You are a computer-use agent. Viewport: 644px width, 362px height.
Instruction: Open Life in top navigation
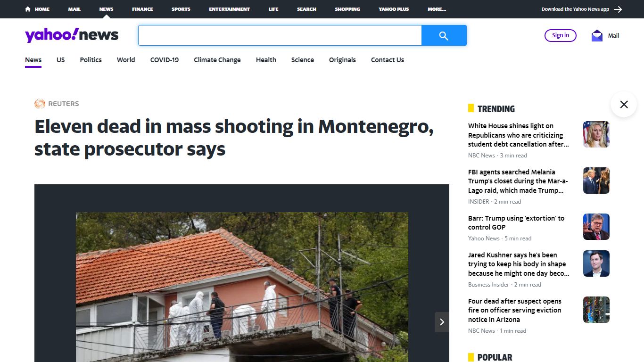[273, 9]
